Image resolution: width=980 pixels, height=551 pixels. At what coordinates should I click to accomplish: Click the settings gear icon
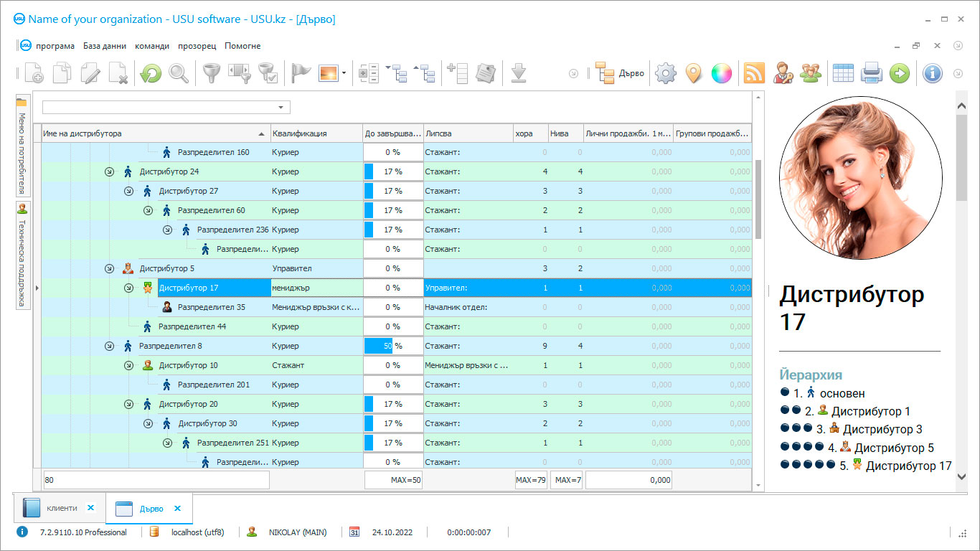(x=666, y=73)
